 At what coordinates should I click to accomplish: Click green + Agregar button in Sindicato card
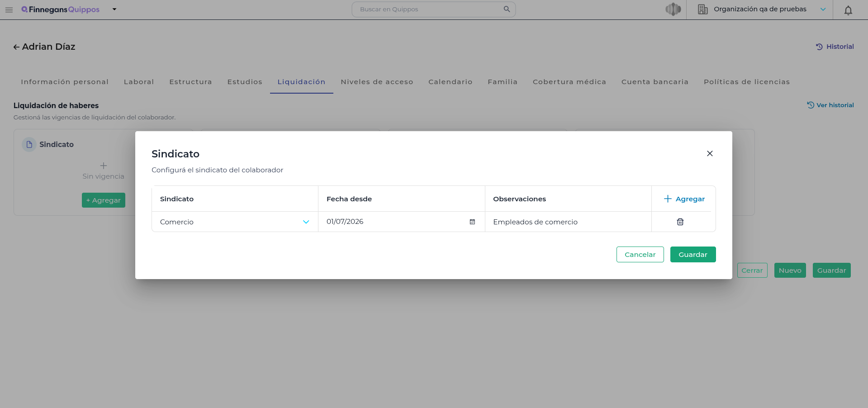[x=104, y=200]
